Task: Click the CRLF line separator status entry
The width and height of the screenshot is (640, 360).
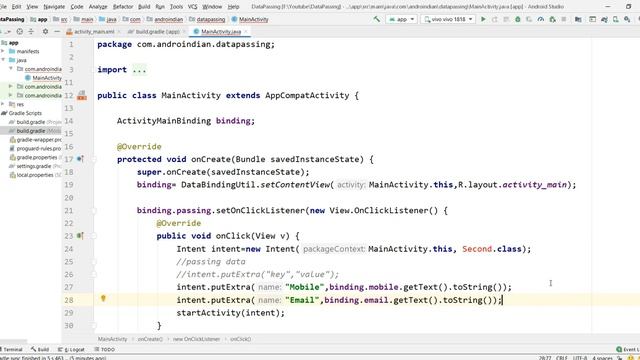Action: tap(562, 358)
